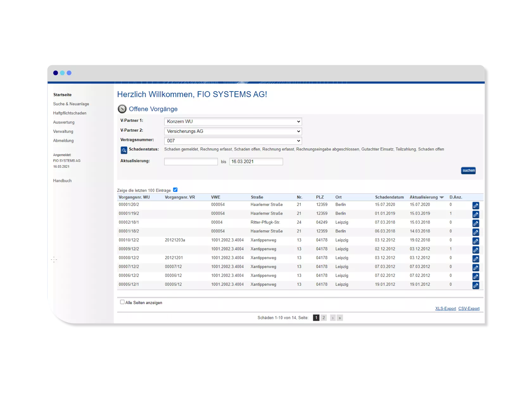Click the cyan window dot
This screenshot has height=405, width=532.
[62, 73]
